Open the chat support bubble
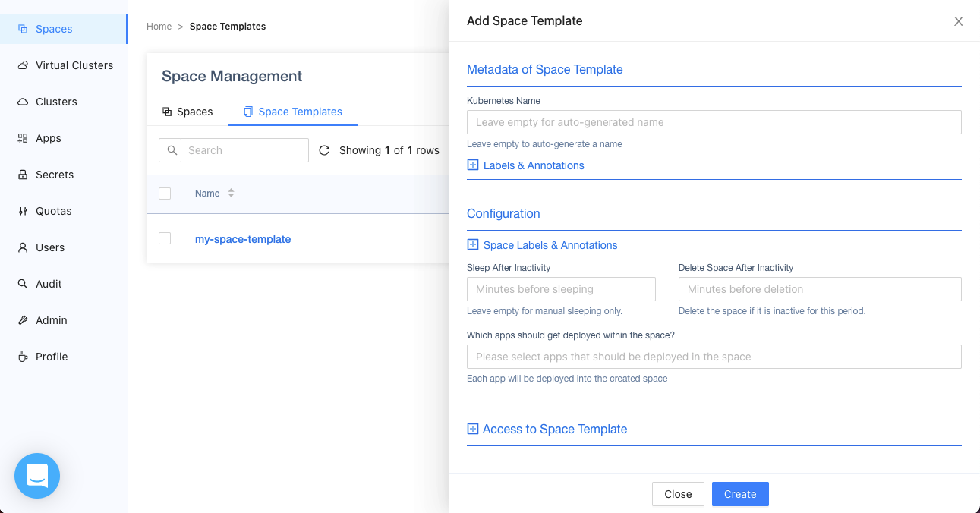 click(x=37, y=476)
